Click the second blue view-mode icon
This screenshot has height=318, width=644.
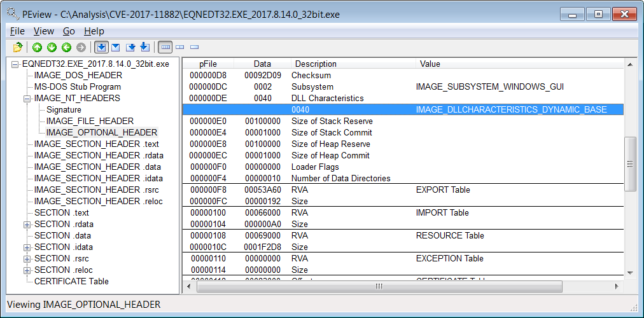[116, 48]
